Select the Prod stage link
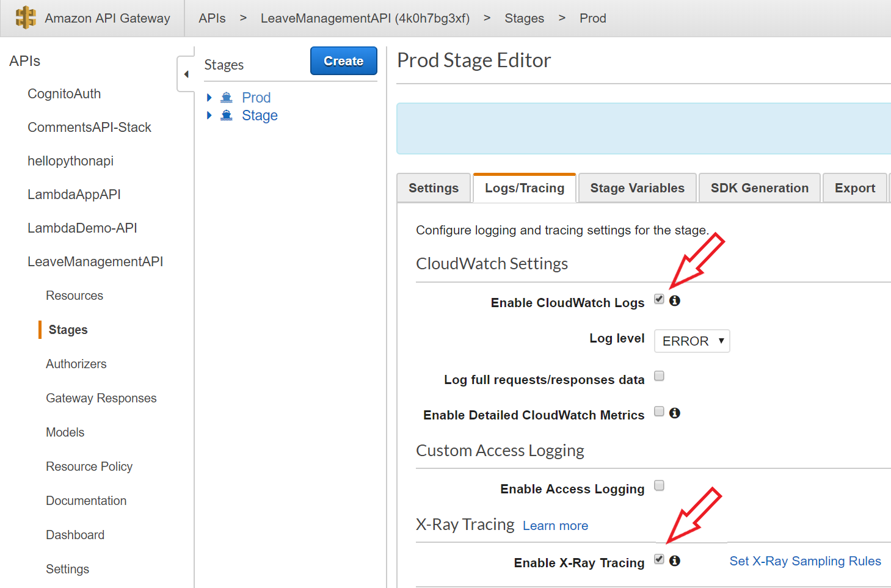This screenshot has width=891, height=588. coord(256,98)
